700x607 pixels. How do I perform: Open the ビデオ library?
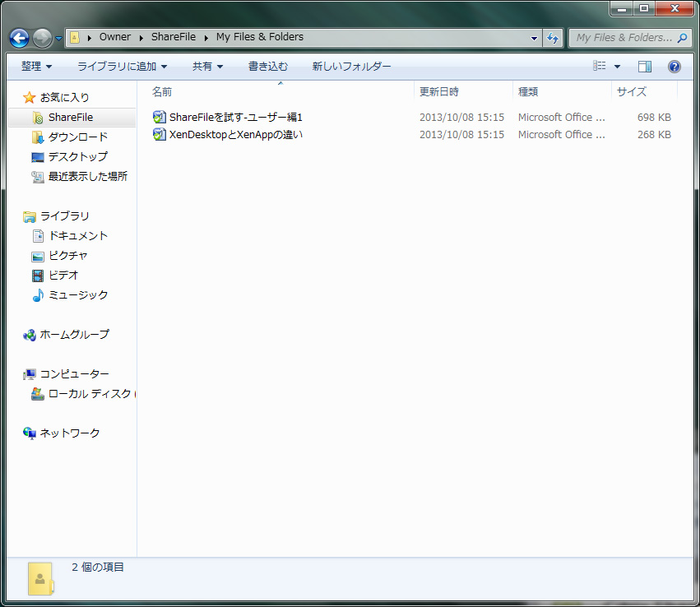63,275
